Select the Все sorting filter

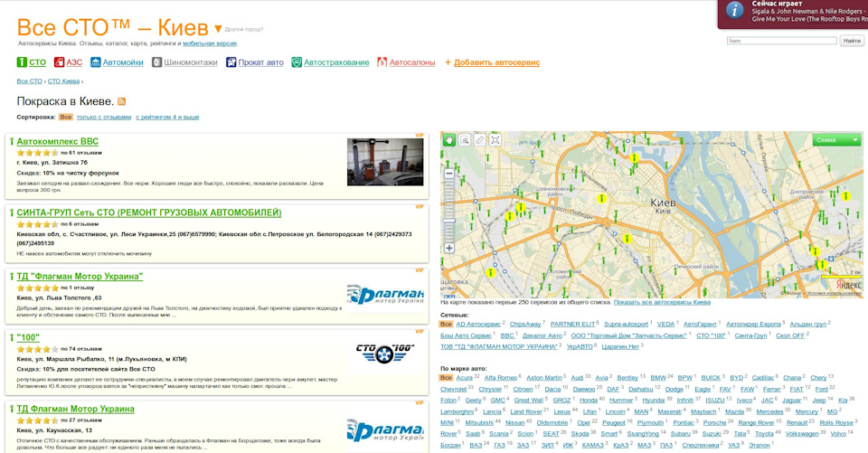point(66,117)
